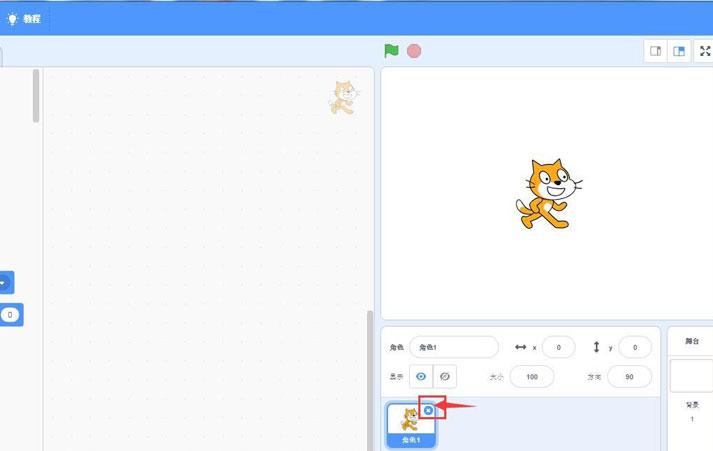Click the green flag to run the project
Image resolution: width=713 pixels, height=451 pixels.
tap(391, 51)
